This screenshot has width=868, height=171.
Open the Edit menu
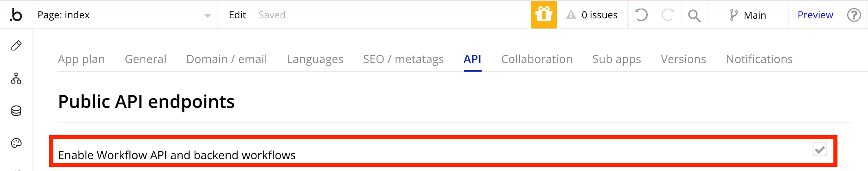tap(237, 15)
